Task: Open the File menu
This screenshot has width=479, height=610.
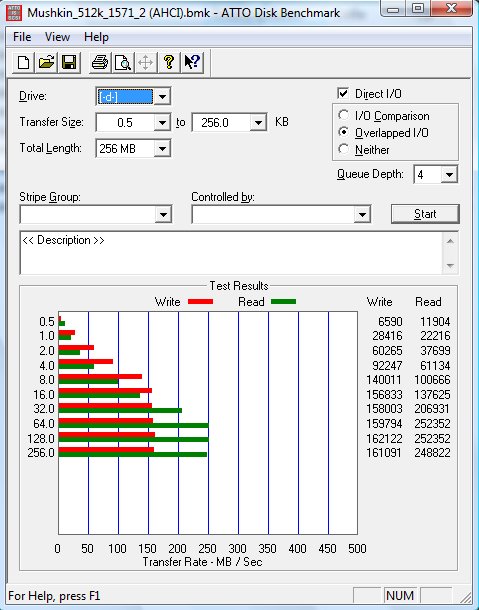Action: [22, 37]
